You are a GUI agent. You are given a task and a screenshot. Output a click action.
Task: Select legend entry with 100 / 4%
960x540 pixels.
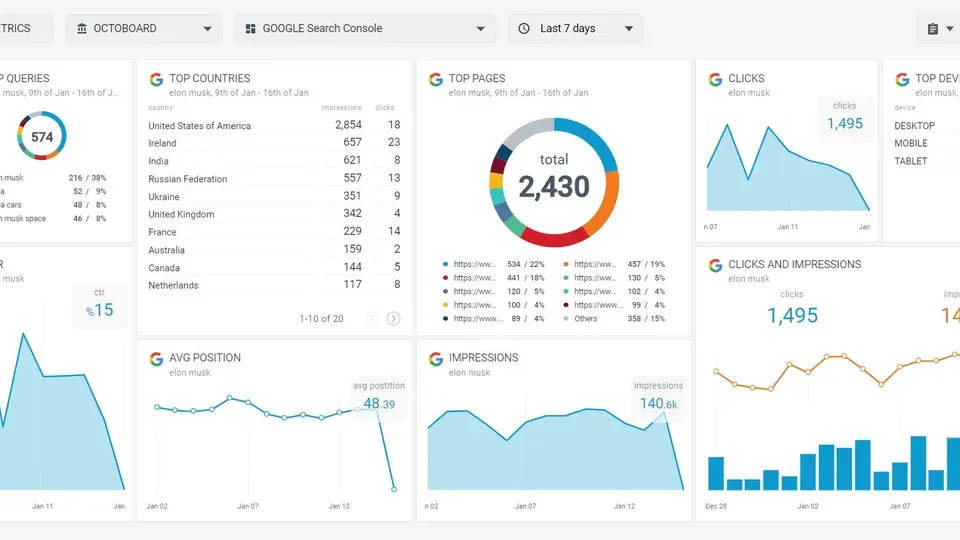tap(493, 305)
